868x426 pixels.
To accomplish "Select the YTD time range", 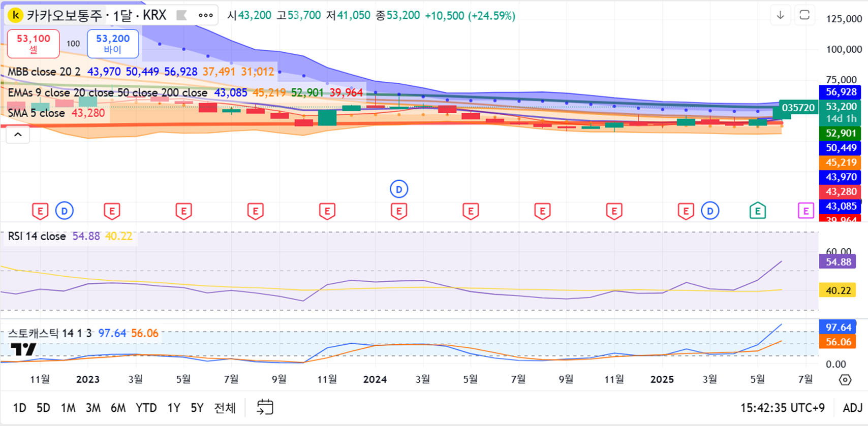I will pos(146,408).
